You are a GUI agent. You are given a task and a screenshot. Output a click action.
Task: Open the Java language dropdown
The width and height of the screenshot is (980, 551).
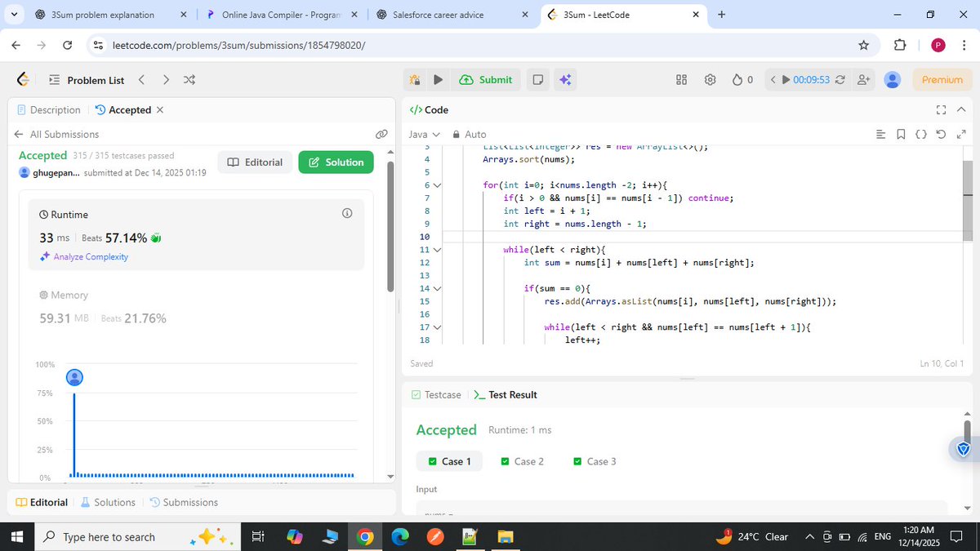tap(423, 134)
